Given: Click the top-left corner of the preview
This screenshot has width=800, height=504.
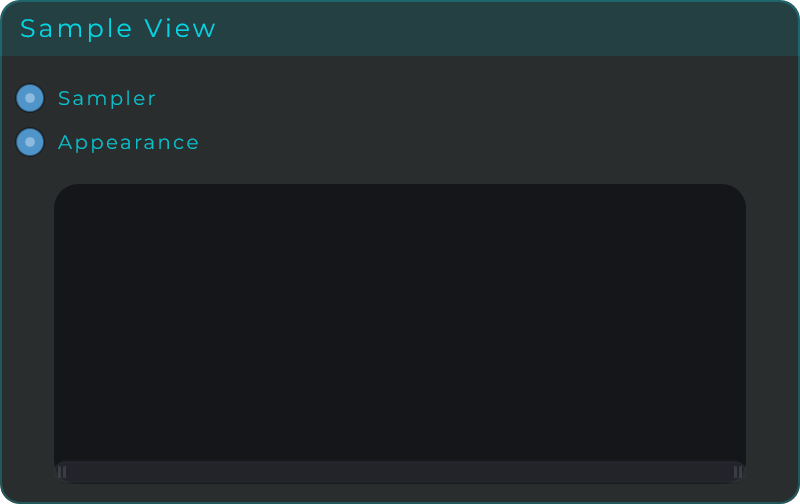Looking at the screenshot, I should pyautogui.click(x=64, y=194).
